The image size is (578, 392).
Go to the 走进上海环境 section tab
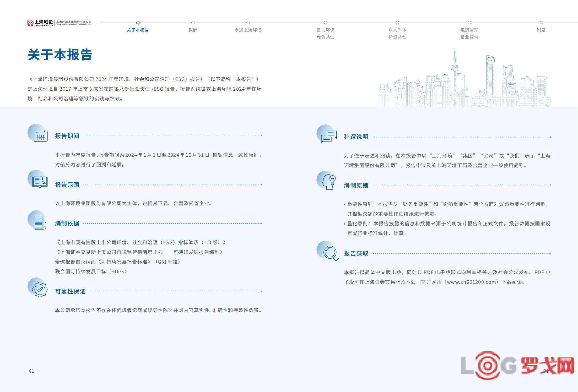click(x=248, y=30)
